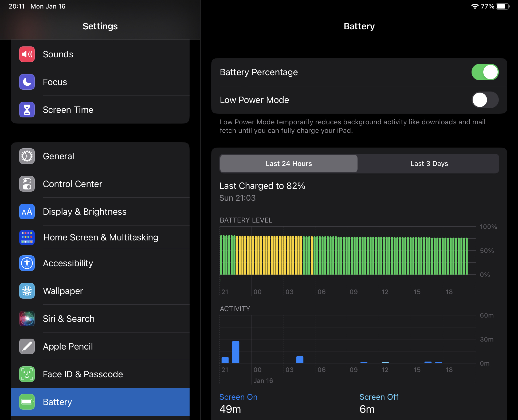Open Control Center toggle icon

(x=27, y=184)
